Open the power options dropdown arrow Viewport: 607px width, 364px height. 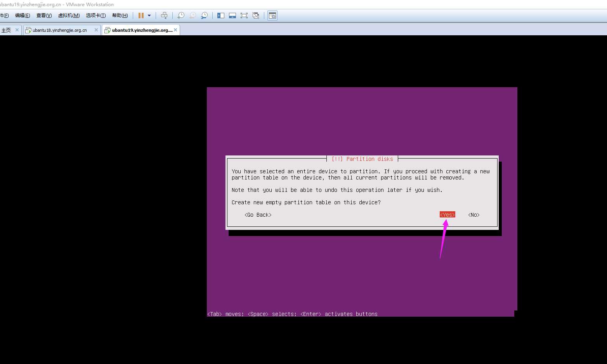149,16
